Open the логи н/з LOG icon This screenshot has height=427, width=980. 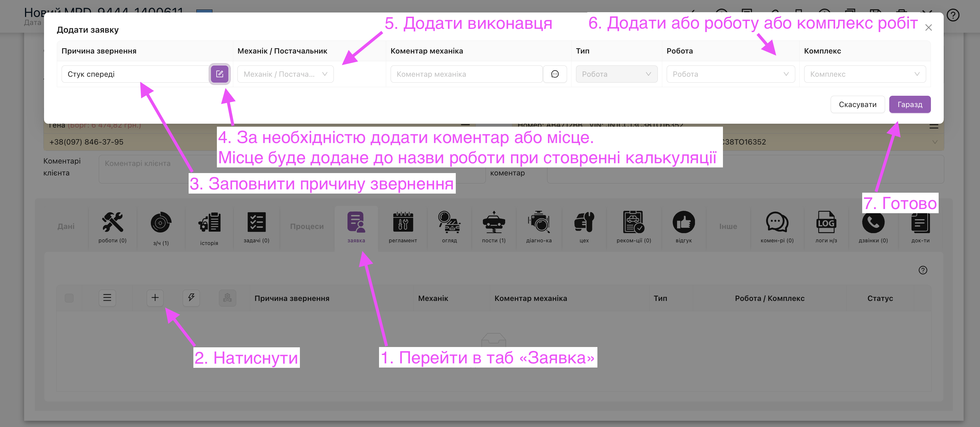(x=826, y=227)
